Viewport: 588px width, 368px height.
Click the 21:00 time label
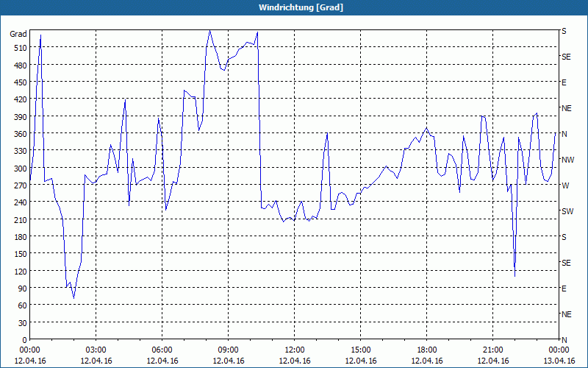tap(492, 350)
